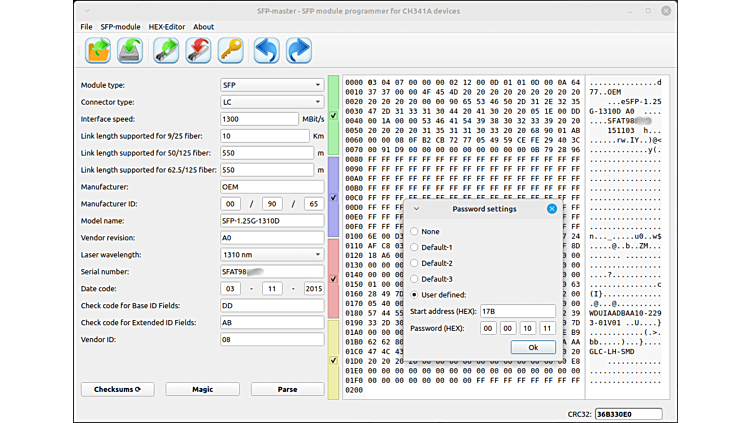Click the blue redo arrow icon
The width and height of the screenshot is (752, 423).
click(x=298, y=50)
